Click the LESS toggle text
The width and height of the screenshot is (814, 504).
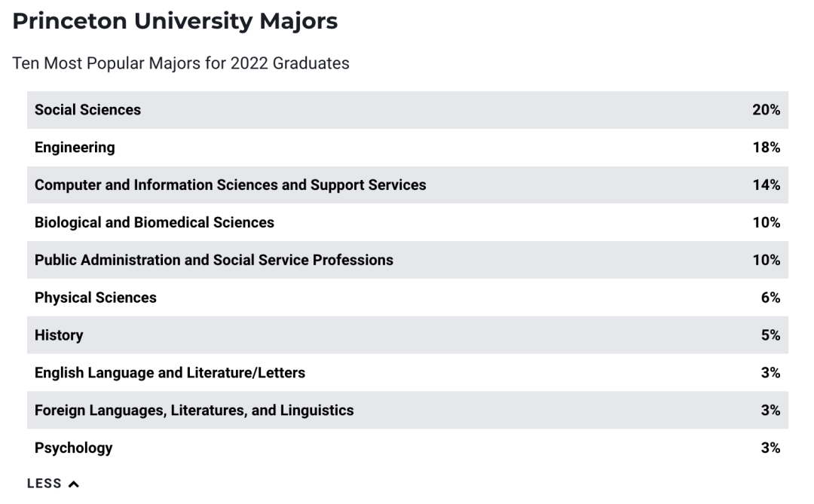pyautogui.click(x=44, y=484)
